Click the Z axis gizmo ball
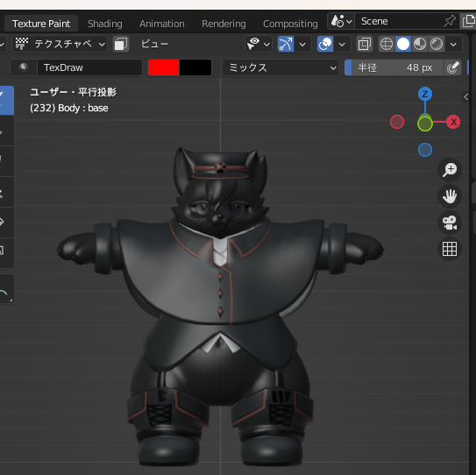The height and width of the screenshot is (475, 476). tap(425, 94)
